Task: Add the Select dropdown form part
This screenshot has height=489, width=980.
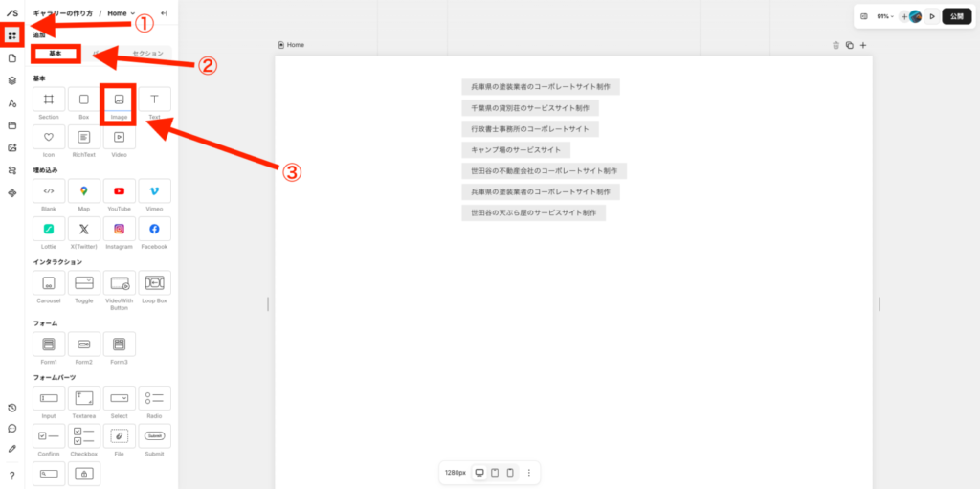Action: 119,398
